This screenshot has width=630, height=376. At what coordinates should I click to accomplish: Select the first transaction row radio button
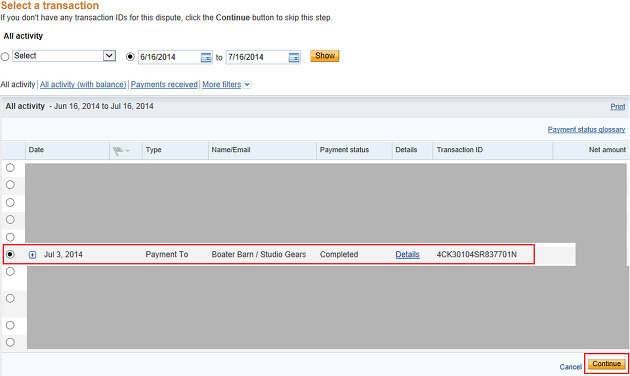pos(10,168)
